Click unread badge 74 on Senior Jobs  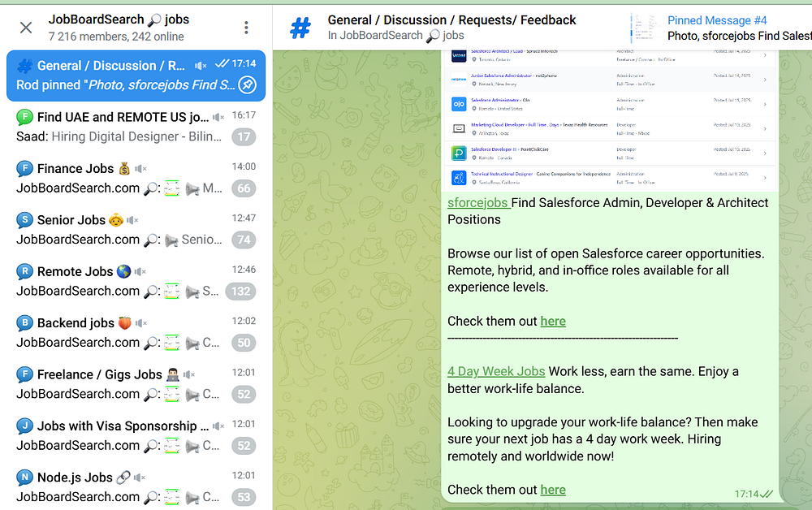point(244,240)
